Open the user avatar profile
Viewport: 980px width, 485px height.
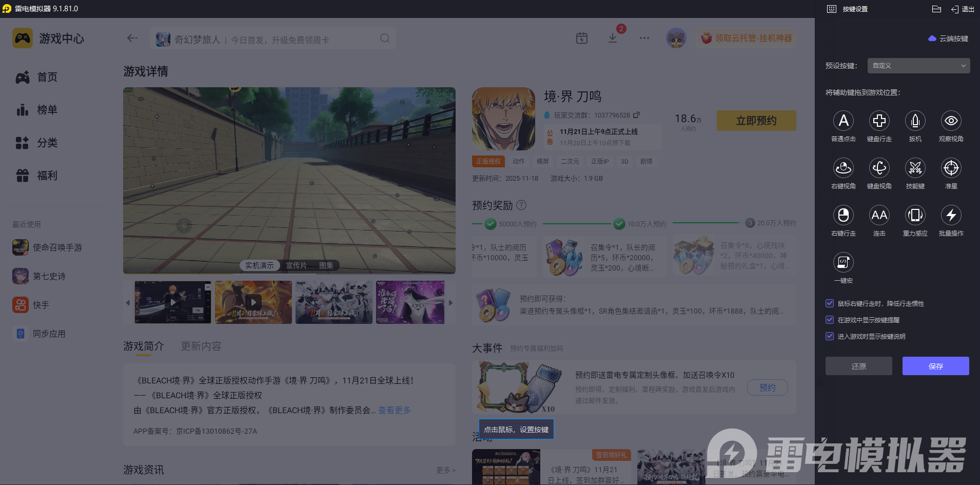coord(676,38)
